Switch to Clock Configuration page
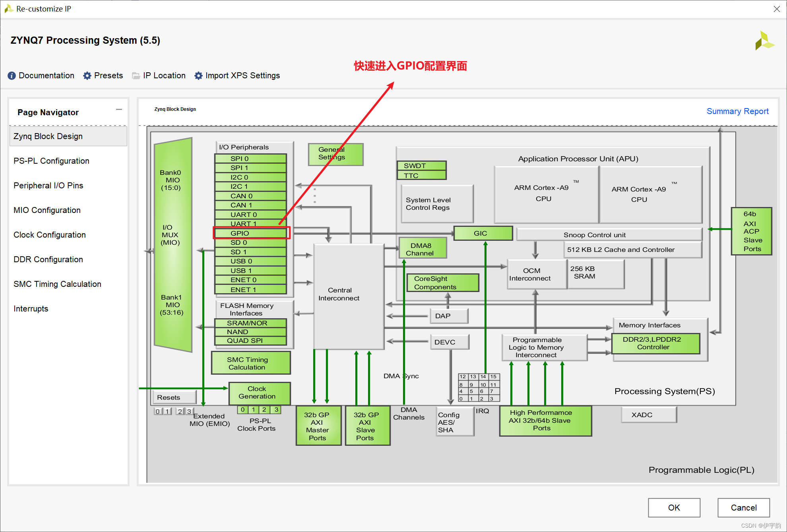The width and height of the screenshot is (787, 532). 49,235
